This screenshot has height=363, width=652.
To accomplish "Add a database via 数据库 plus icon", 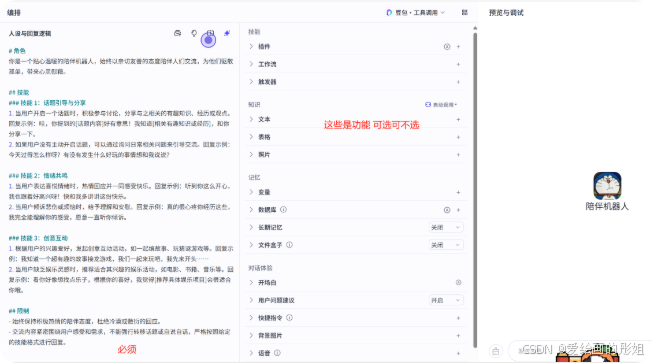I will [458, 210].
